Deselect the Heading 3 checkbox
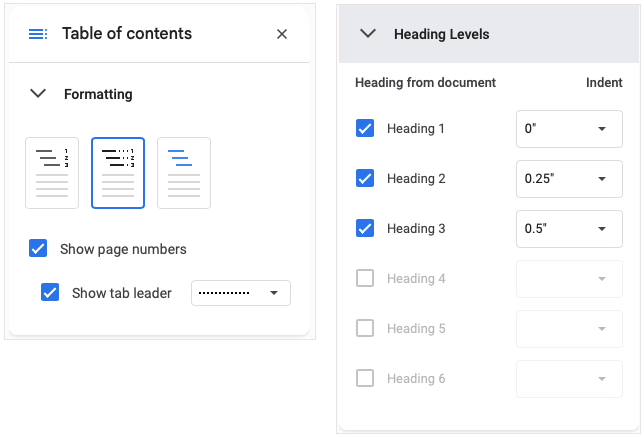The height and width of the screenshot is (437, 644). click(x=365, y=229)
